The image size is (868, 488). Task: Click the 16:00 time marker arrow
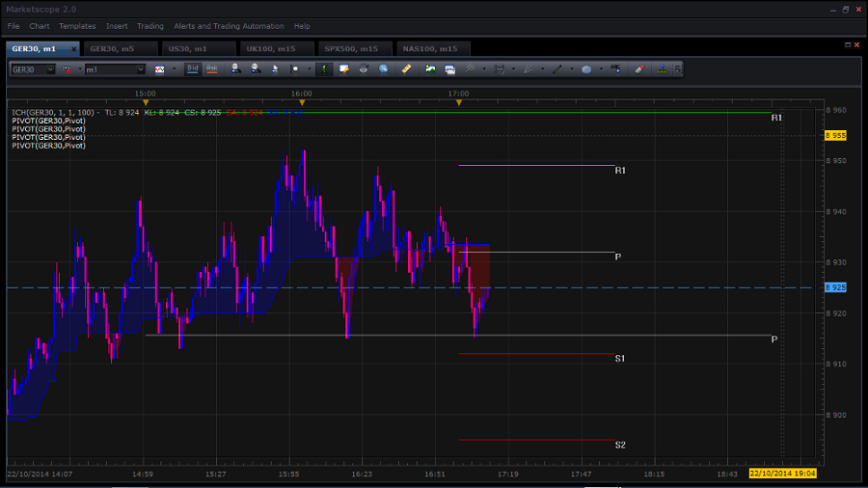(x=302, y=102)
